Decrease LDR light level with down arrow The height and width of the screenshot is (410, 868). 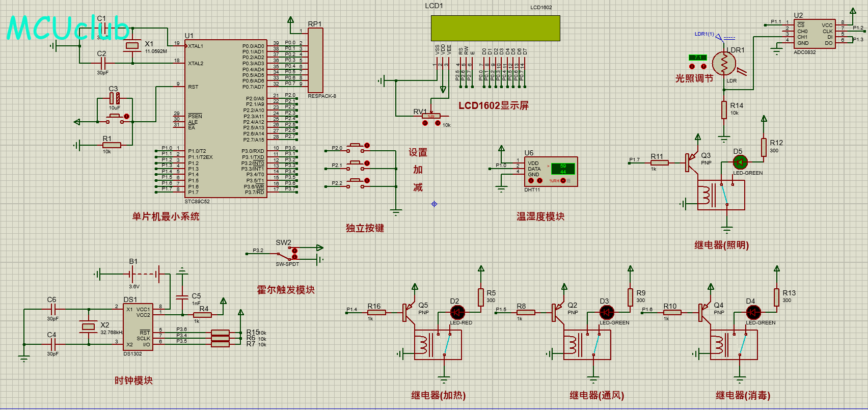click(692, 66)
